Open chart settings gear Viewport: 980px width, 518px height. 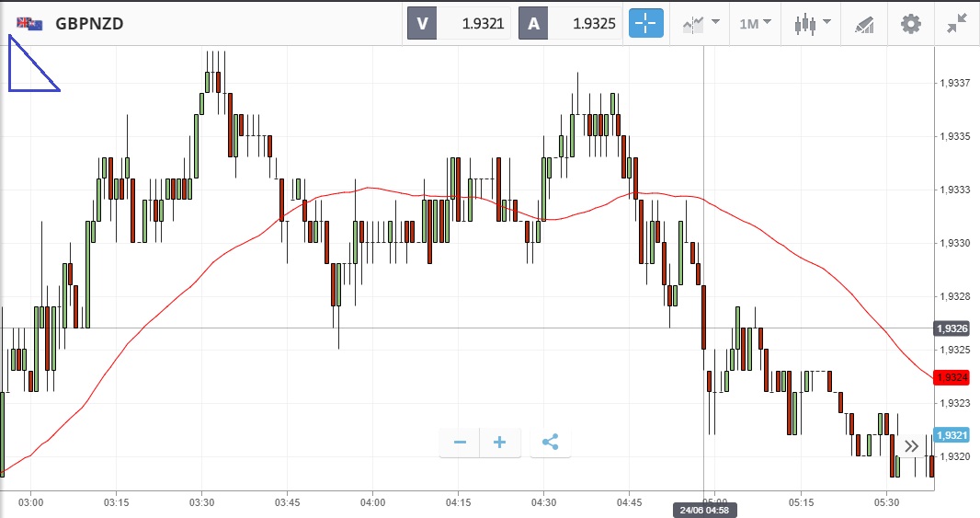910,24
